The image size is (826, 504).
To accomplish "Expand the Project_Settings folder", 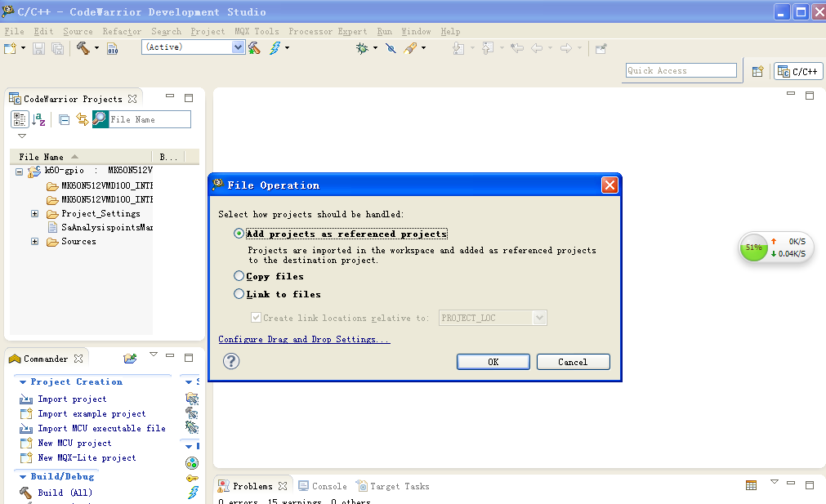I will (35, 213).
